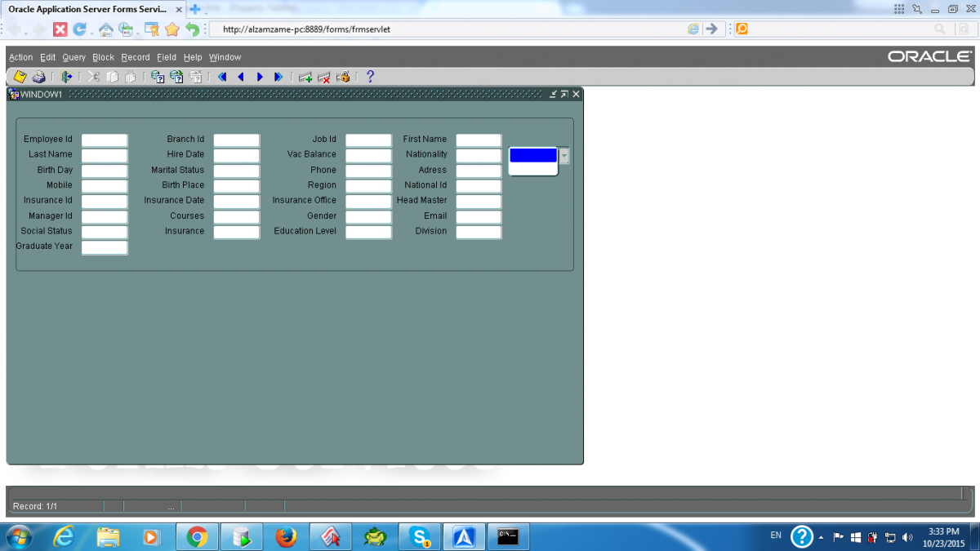Click the Execute Query toolbar icon
The height and width of the screenshot is (551, 980).
pos(176,77)
